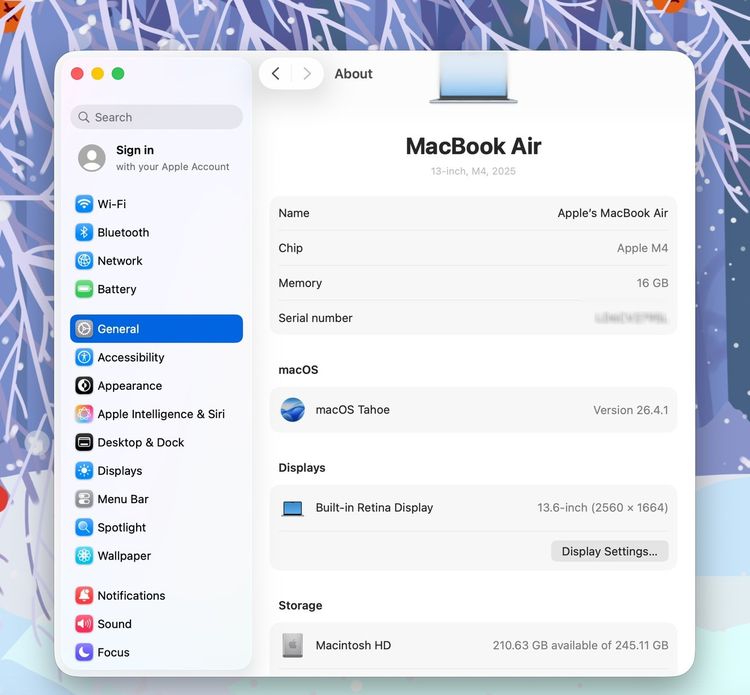Click the Built-in Retina Display laptop icon
The height and width of the screenshot is (695, 750).
pyautogui.click(x=292, y=508)
